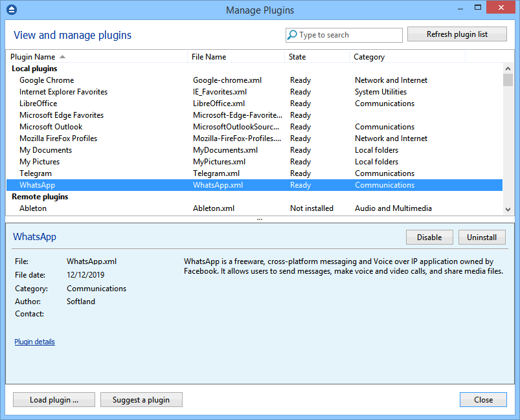The width and height of the screenshot is (520, 420).
Task: Click the IE_Favorites.xml file name cell
Action: [x=220, y=92]
